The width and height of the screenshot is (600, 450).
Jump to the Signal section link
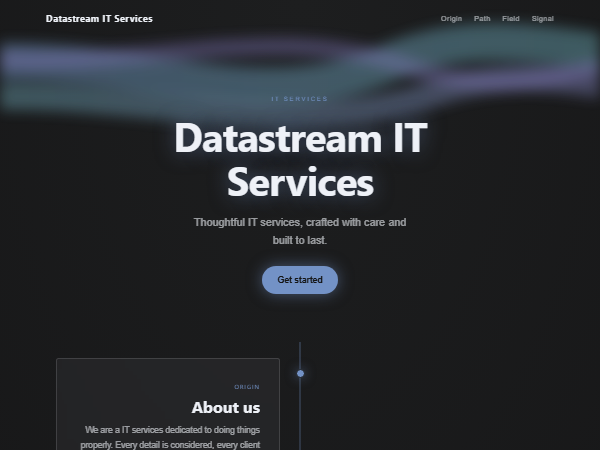coord(543,19)
